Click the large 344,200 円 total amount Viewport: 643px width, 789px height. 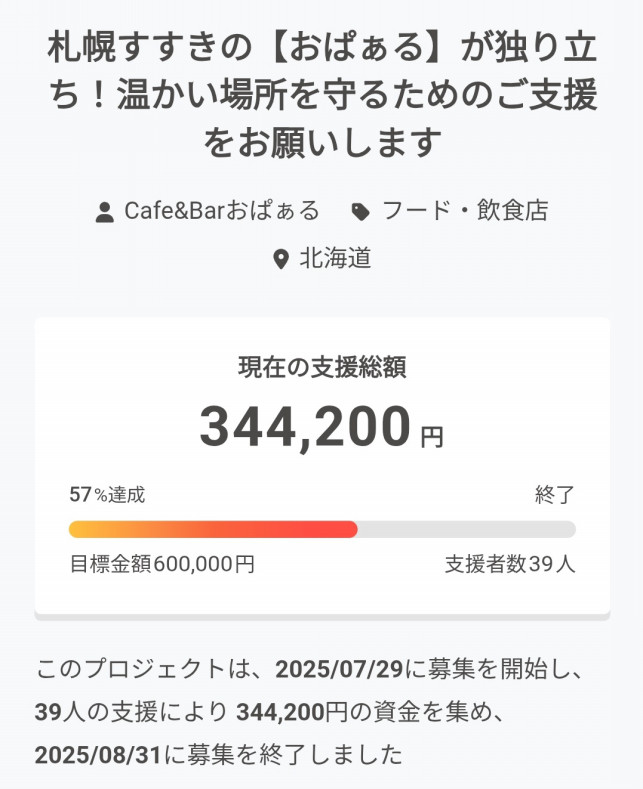click(320, 427)
